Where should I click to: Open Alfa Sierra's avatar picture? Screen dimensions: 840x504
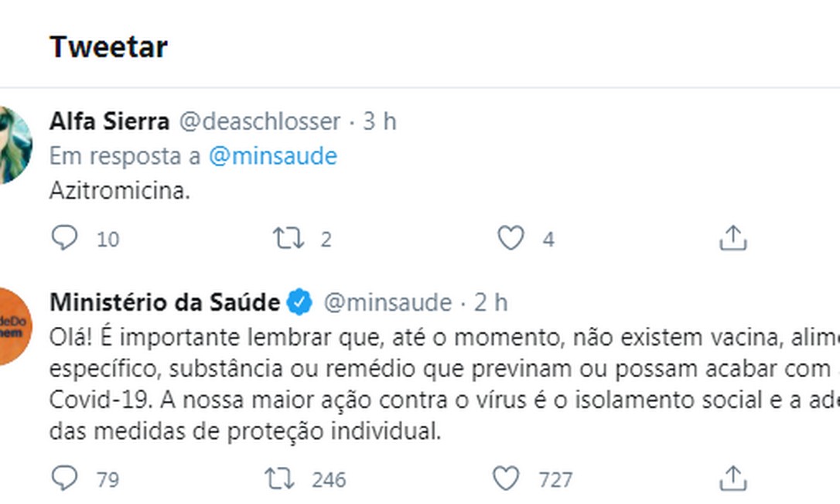click(15, 145)
